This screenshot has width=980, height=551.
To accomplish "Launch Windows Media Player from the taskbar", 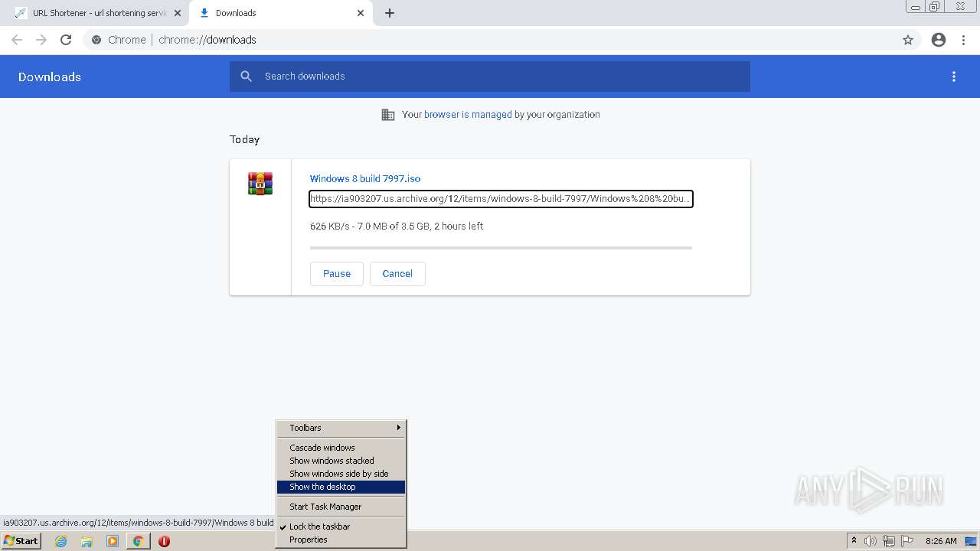I will pyautogui.click(x=113, y=541).
